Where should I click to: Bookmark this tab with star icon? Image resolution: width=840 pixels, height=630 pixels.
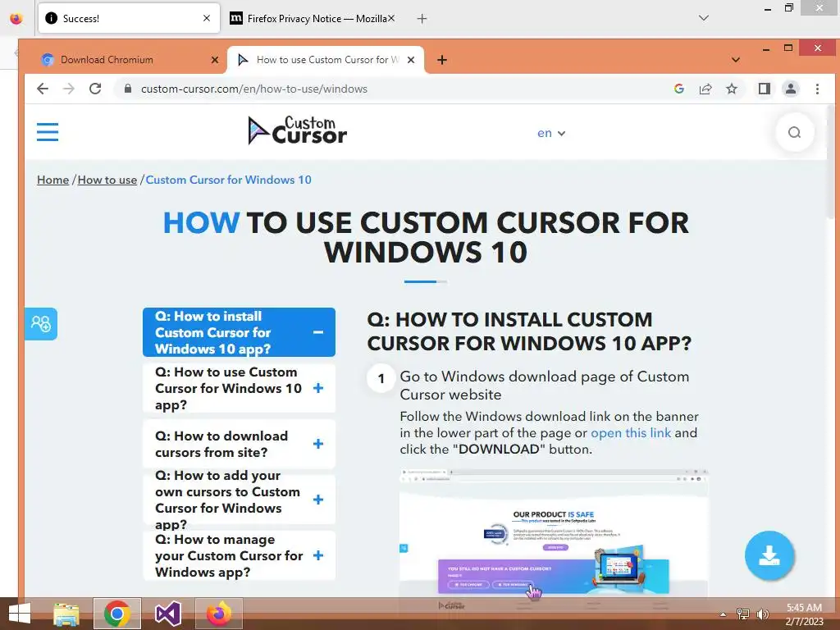(731, 89)
